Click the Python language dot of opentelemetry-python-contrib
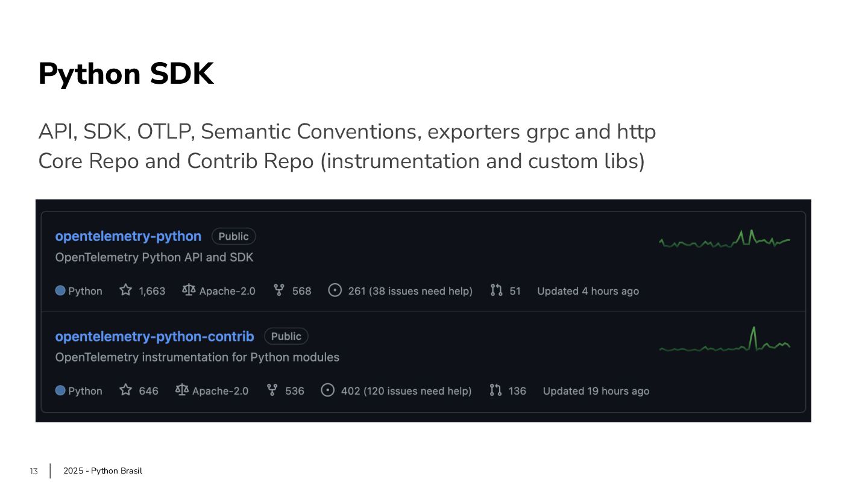The width and height of the screenshot is (868, 488). click(60, 391)
